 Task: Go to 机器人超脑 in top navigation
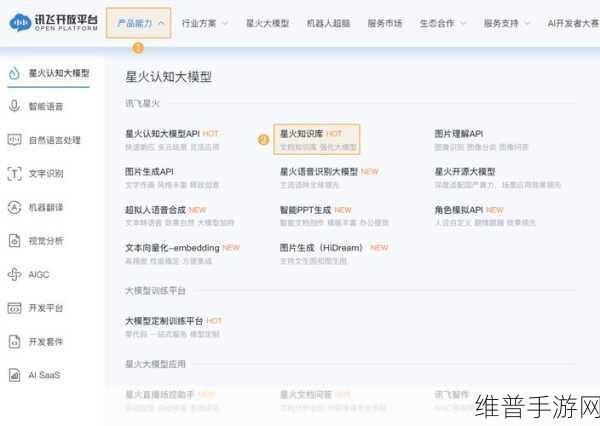click(x=329, y=23)
